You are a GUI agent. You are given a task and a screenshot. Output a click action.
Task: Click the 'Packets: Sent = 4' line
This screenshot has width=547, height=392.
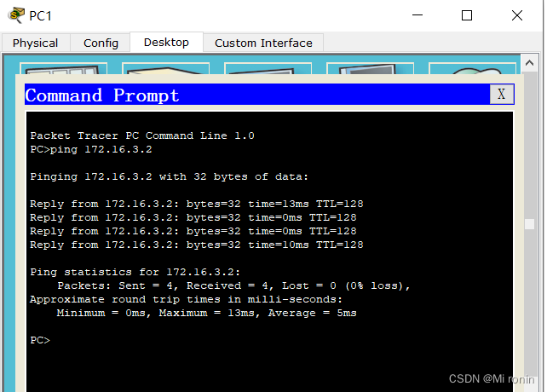tap(233, 285)
